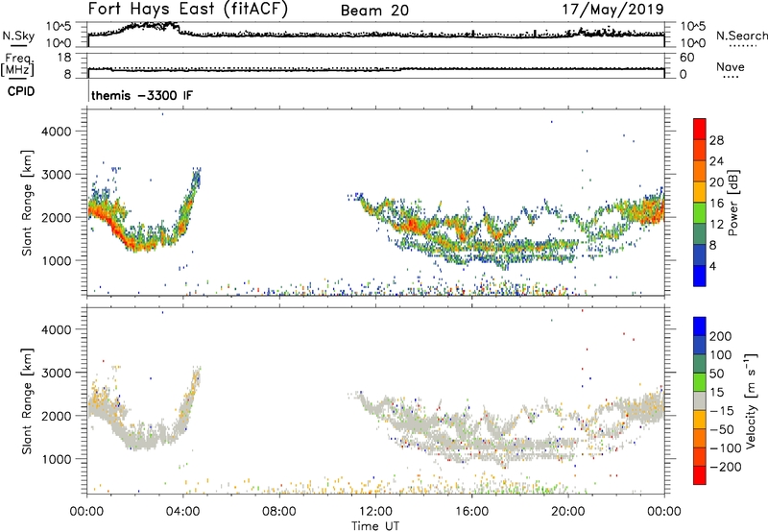Screen dimensions: 768x532
Task: Click 'Slant Range [km]' label of power panel
Action: [27, 203]
